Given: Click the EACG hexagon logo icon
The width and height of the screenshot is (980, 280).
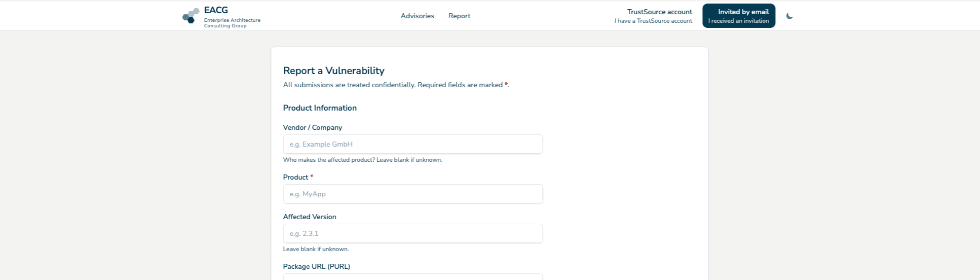Looking at the screenshot, I should coord(191,16).
